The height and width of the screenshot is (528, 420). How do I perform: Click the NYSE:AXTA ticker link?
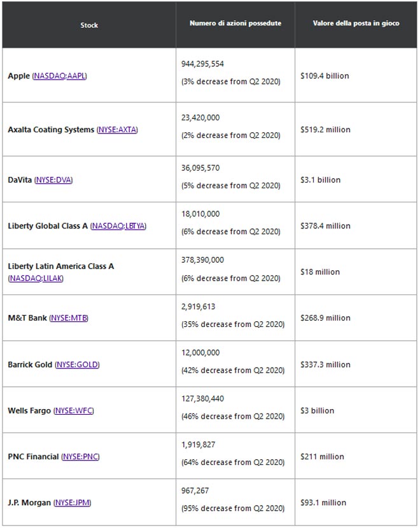click(117, 130)
